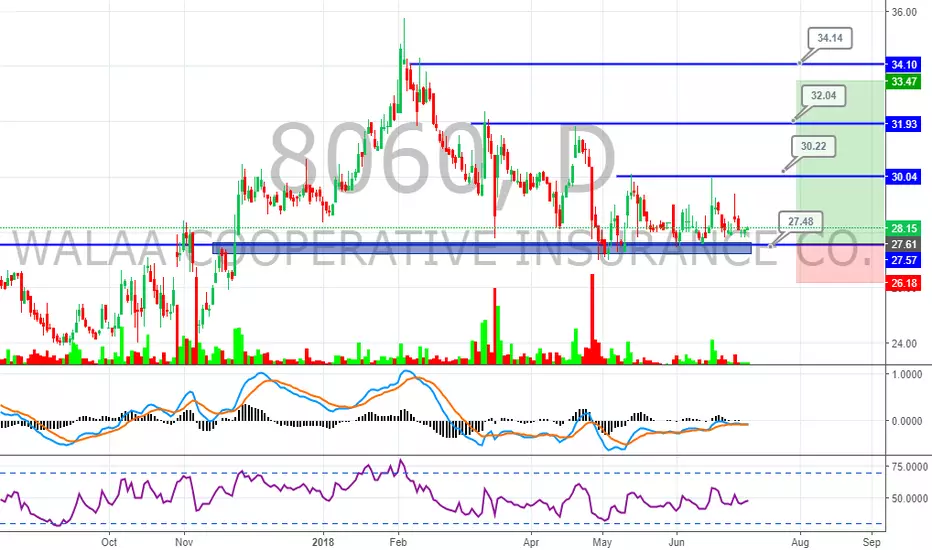
Task: Click the 36.00 price scale label
Action: [903, 12]
